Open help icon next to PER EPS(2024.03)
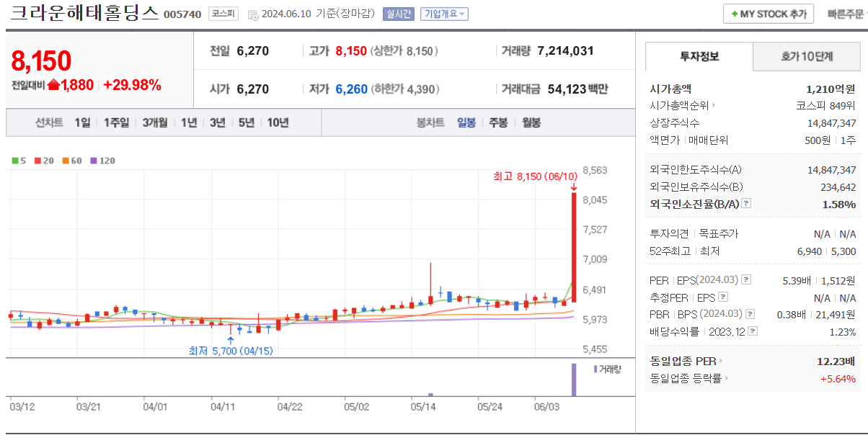868x435 pixels. pyautogui.click(x=746, y=280)
